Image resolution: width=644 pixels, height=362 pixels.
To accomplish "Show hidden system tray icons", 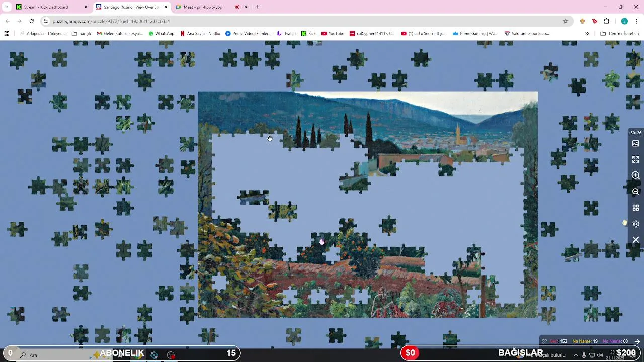I will point(576,355).
